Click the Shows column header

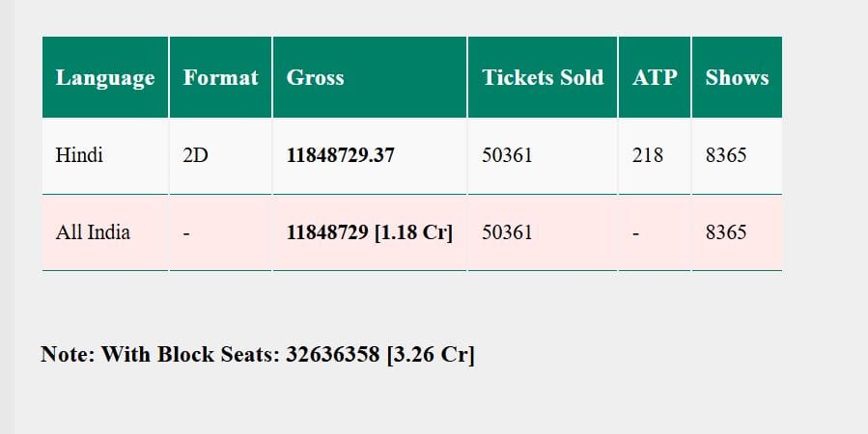737,78
